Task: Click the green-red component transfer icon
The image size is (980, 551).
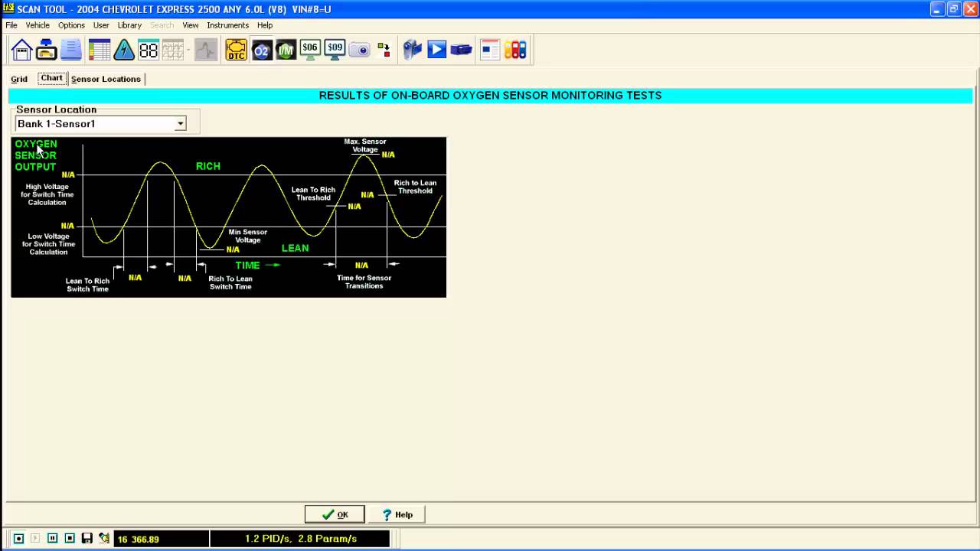Action: [x=384, y=51]
